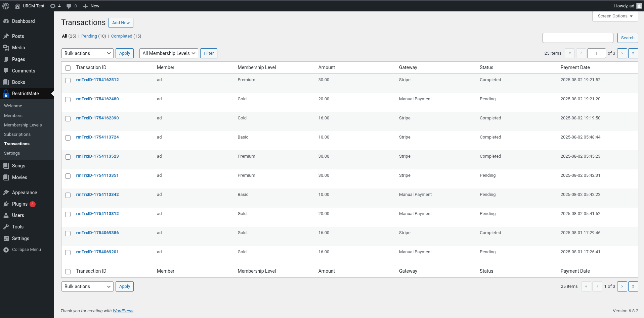Check the row rmTrxID-1754069201
Screen dimensions: 644x318
tap(68, 253)
